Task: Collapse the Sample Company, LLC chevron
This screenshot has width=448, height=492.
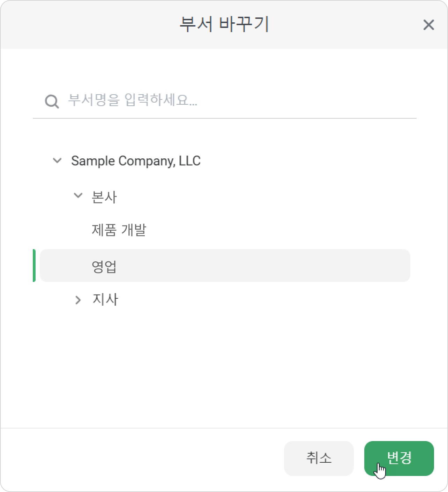Action: click(x=57, y=161)
